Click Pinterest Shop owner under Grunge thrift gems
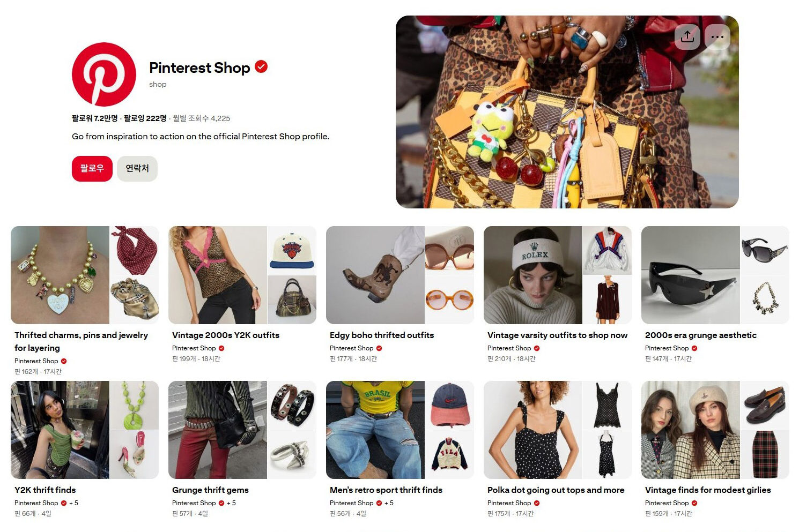The height and width of the screenshot is (532, 799). [x=194, y=503]
